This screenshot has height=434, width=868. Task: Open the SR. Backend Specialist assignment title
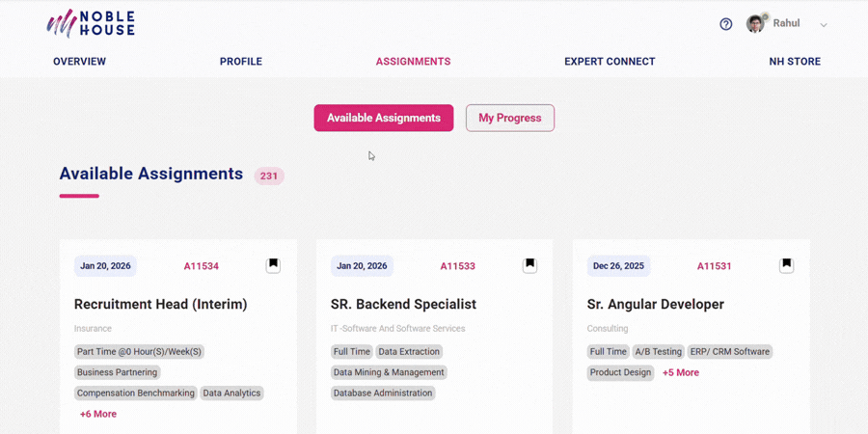(x=403, y=304)
